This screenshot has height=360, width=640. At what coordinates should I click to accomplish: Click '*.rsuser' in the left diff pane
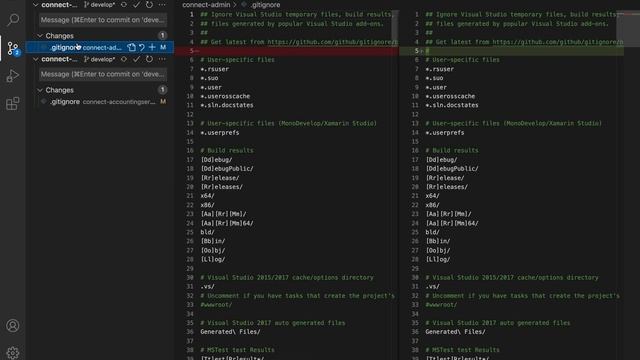[x=214, y=69]
